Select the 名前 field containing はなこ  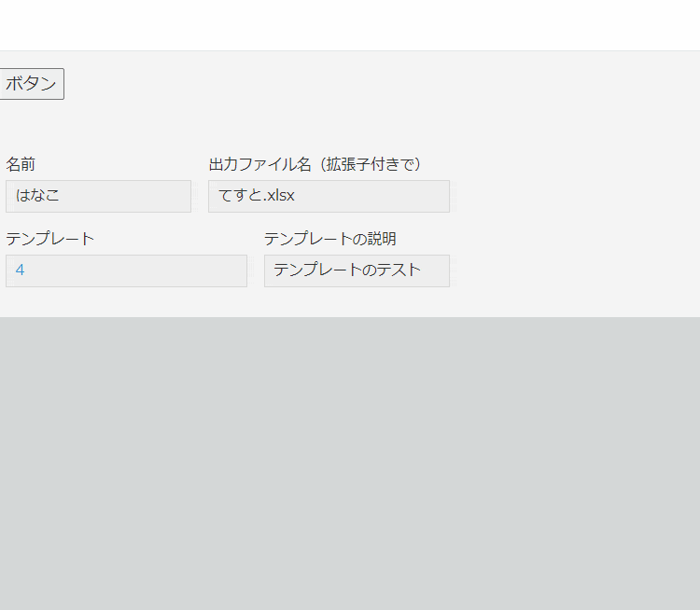98,197
